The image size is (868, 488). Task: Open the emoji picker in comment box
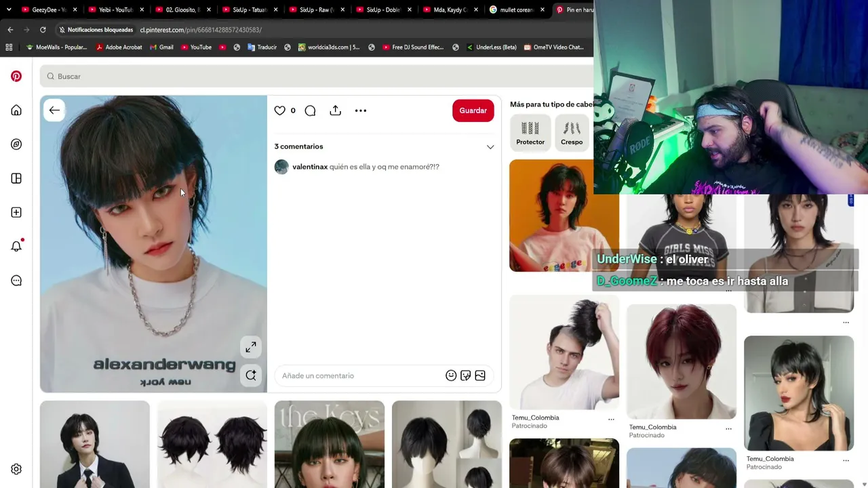tap(451, 375)
